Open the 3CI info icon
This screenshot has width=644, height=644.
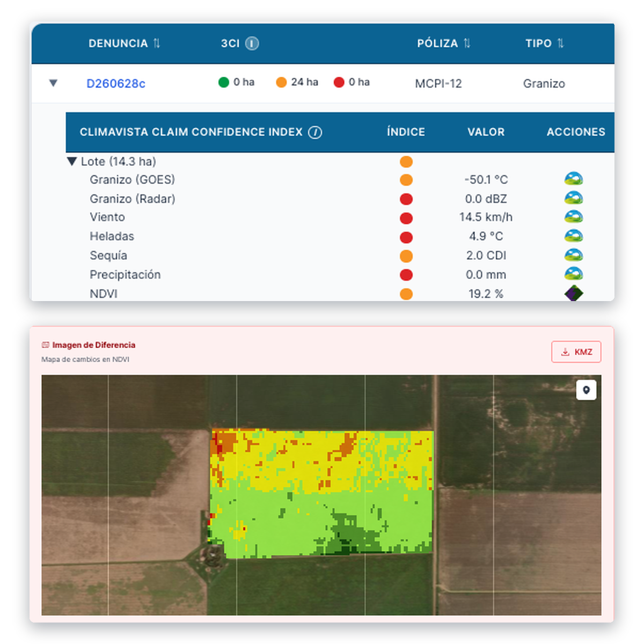click(x=252, y=43)
